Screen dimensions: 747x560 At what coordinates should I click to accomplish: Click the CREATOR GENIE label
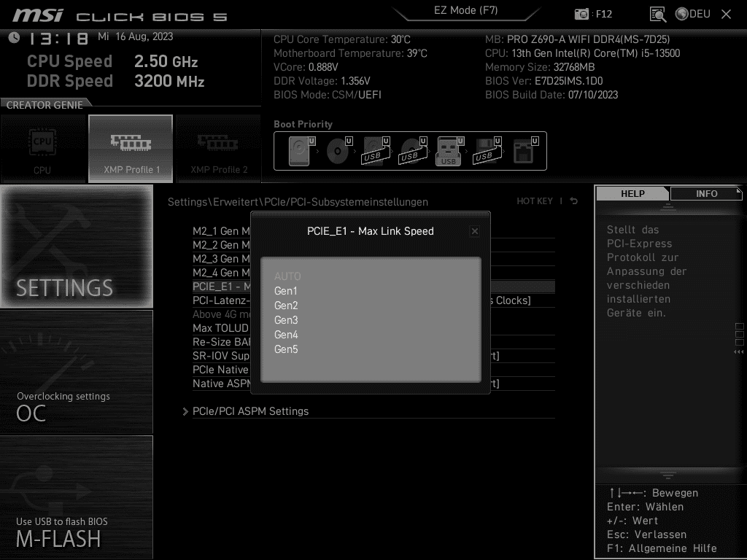[x=44, y=105]
